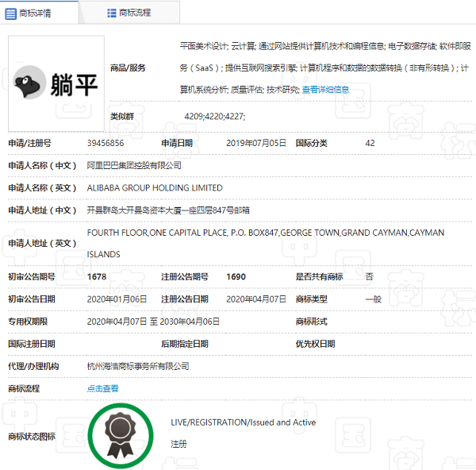Click the 初审公告期号 label

[32, 277]
